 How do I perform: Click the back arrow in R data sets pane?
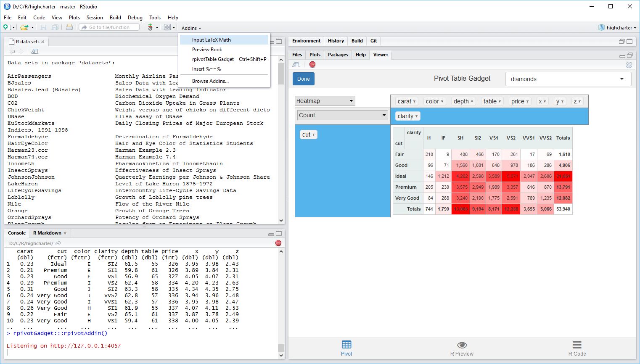pos(12,51)
